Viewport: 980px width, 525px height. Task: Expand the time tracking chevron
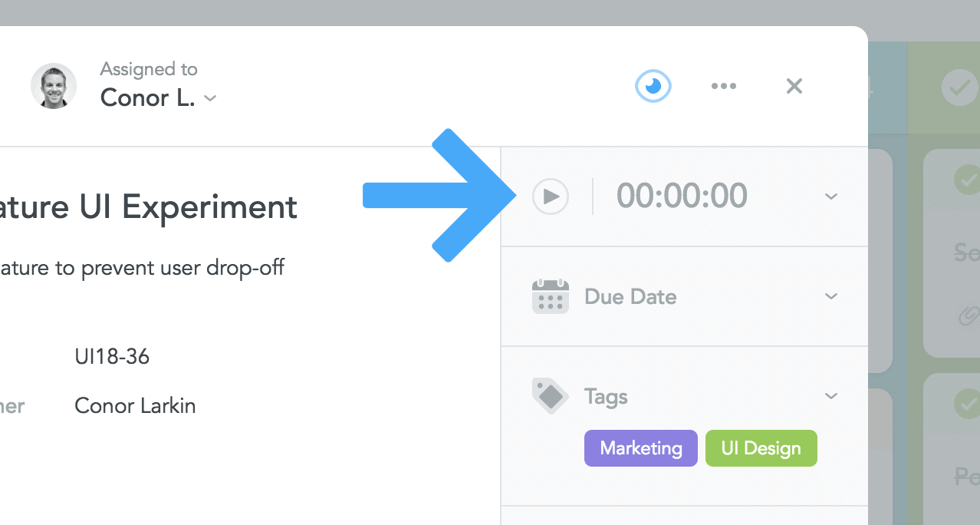point(831,196)
